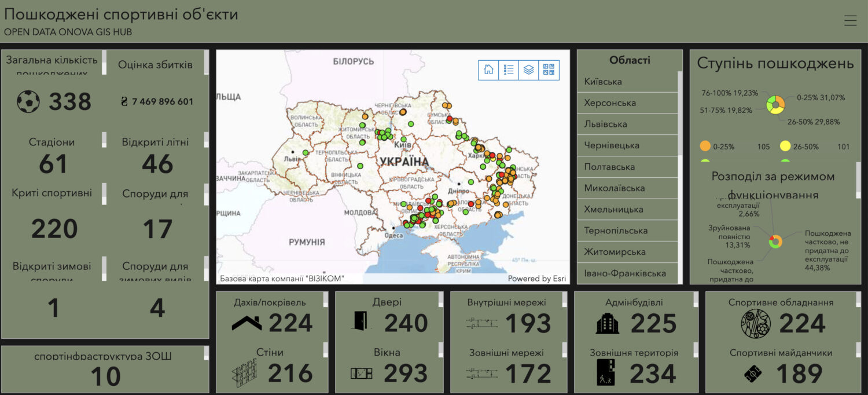The image size is (868, 395).
Task: Click the window icon beside Вікна
Action: (x=362, y=374)
